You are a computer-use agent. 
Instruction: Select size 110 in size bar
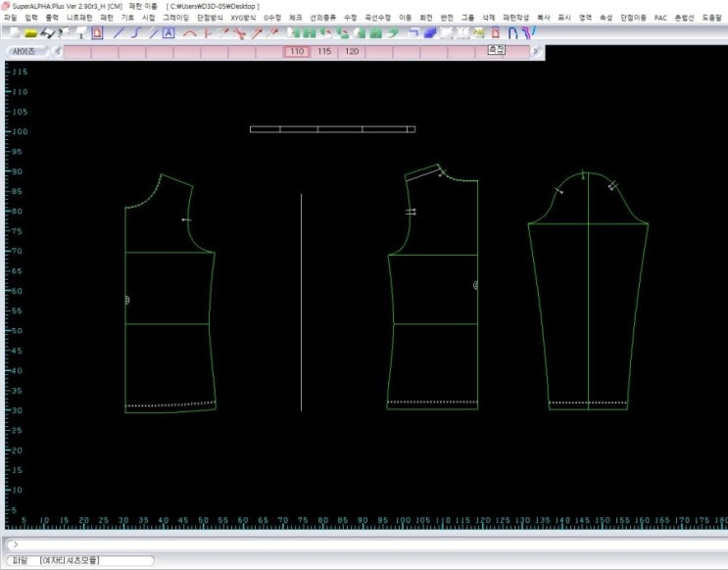coord(298,51)
